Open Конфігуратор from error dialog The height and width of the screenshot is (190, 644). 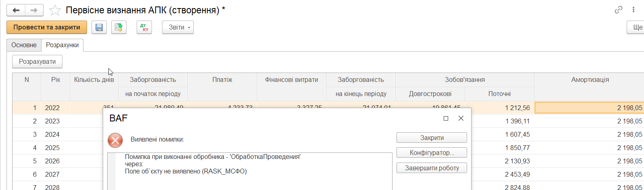point(432,152)
